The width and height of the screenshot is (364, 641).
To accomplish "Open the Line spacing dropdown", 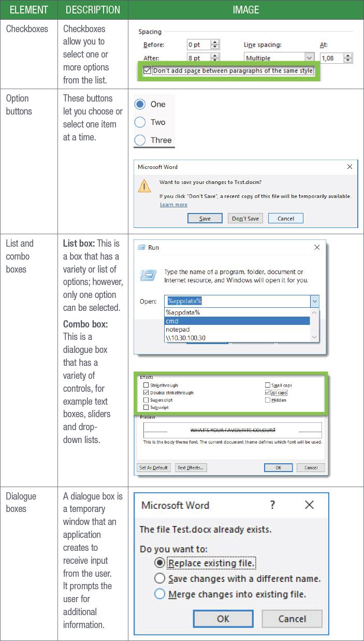I will pyautogui.click(x=309, y=58).
